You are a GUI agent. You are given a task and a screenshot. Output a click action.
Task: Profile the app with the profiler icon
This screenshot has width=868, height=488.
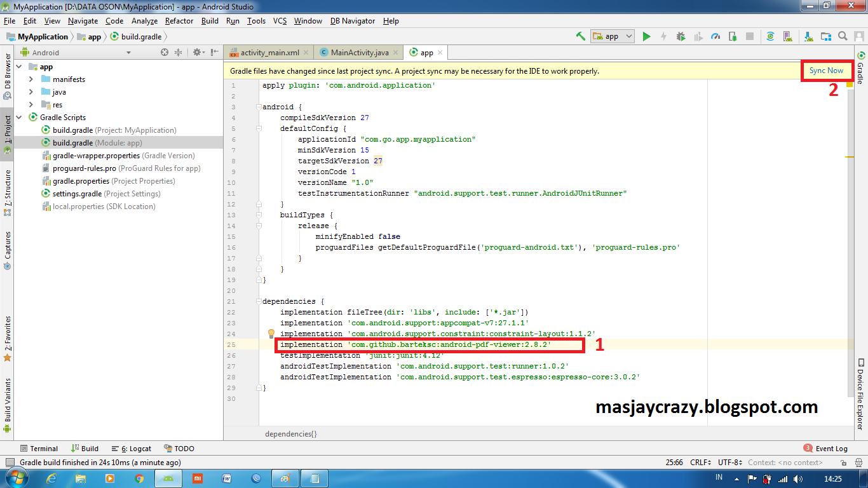coord(714,36)
